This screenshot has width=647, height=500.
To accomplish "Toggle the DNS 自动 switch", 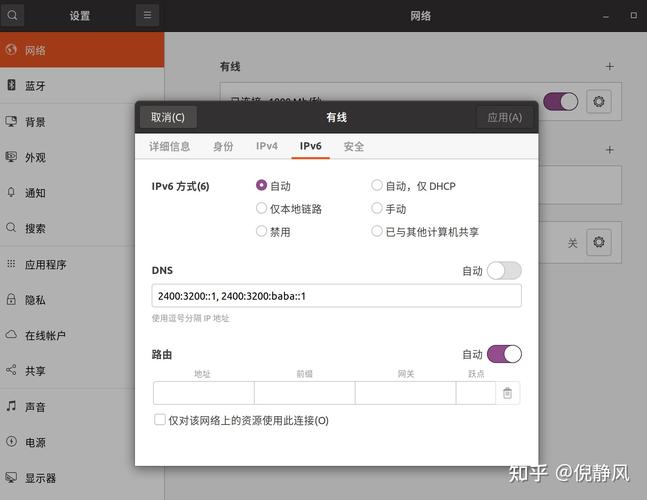I will click(504, 271).
